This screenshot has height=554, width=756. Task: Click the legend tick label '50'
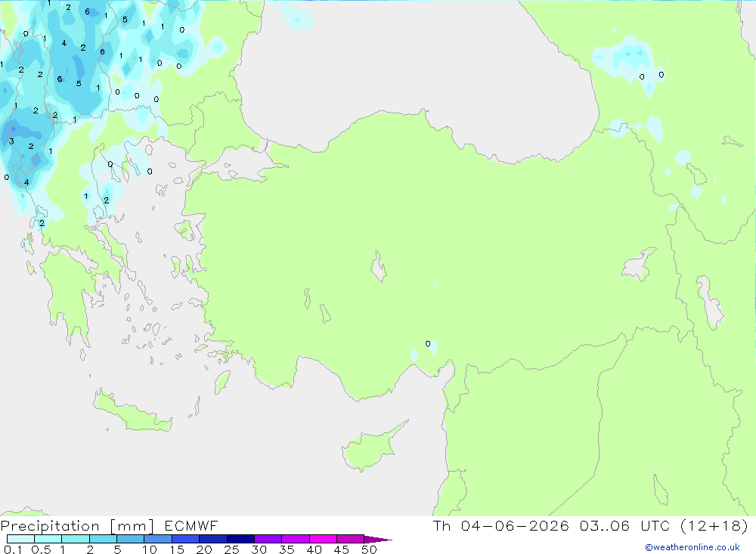pos(370,549)
